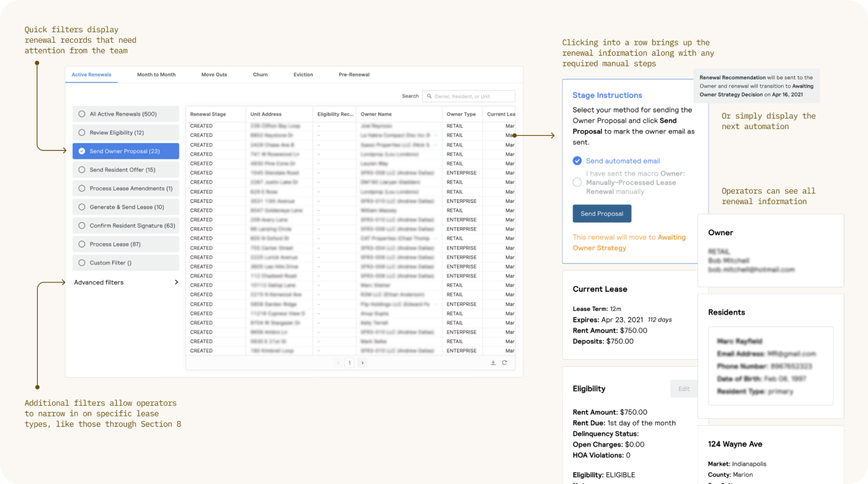This screenshot has height=484, width=868.
Task: Select the Process Lease Amendments (1) filter
Action: click(x=126, y=189)
